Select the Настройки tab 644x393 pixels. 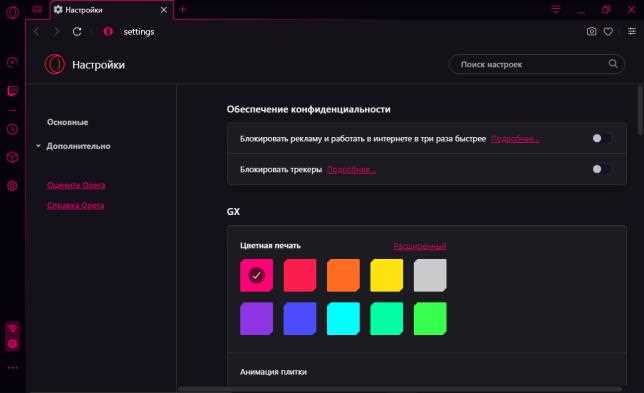(111, 10)
